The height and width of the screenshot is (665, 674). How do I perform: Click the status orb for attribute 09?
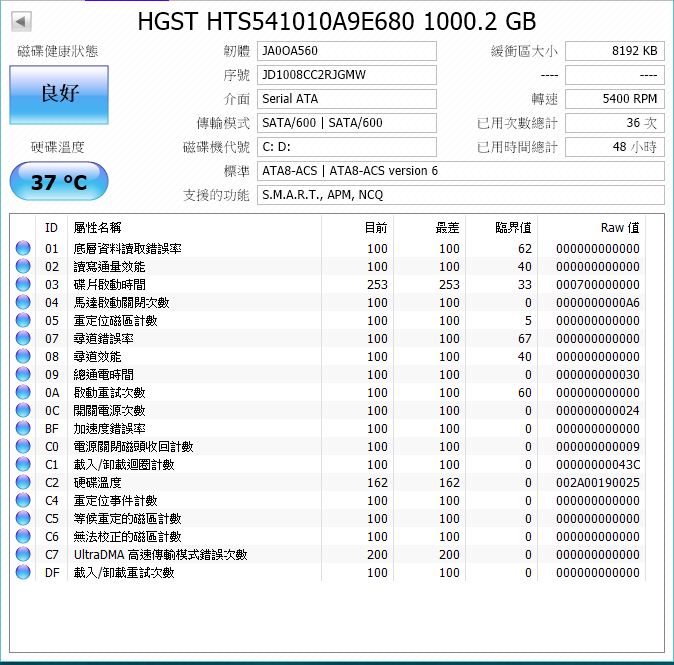[23, 374]
